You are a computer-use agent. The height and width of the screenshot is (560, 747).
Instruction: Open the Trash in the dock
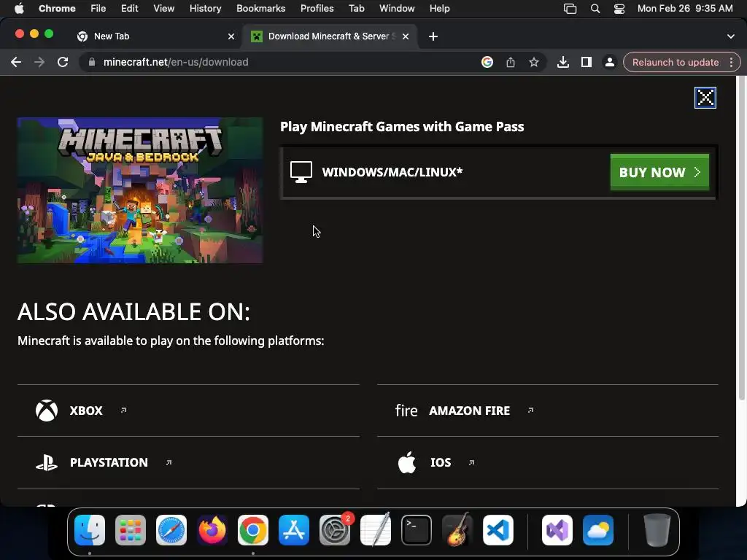[657, 530]
